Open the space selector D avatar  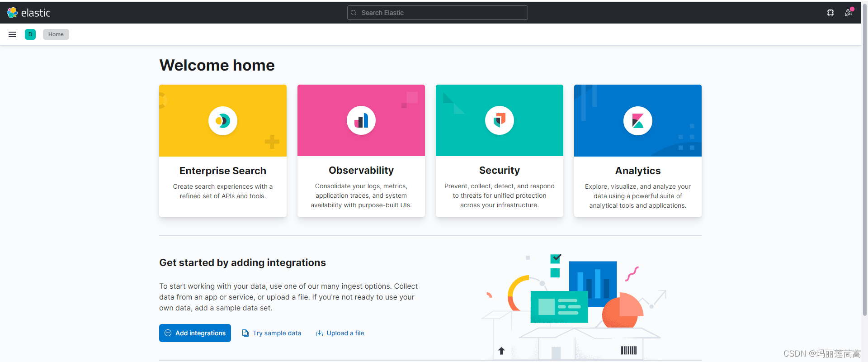click(x=30, y=34)
